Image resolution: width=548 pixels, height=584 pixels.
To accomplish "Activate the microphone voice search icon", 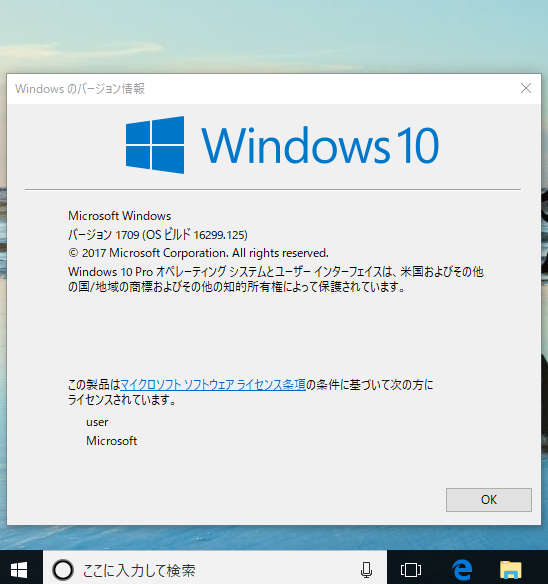I will coord(366,570).
